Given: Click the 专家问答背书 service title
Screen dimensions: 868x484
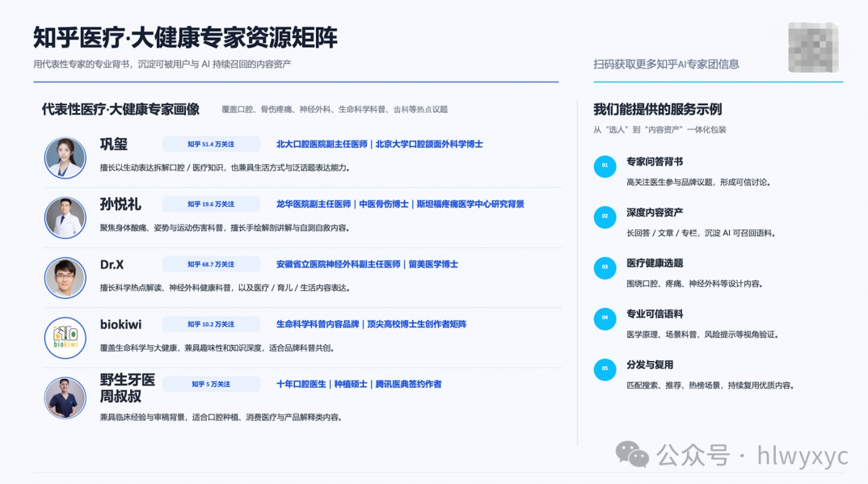Looking at the screenshot, I should point(655,162).
